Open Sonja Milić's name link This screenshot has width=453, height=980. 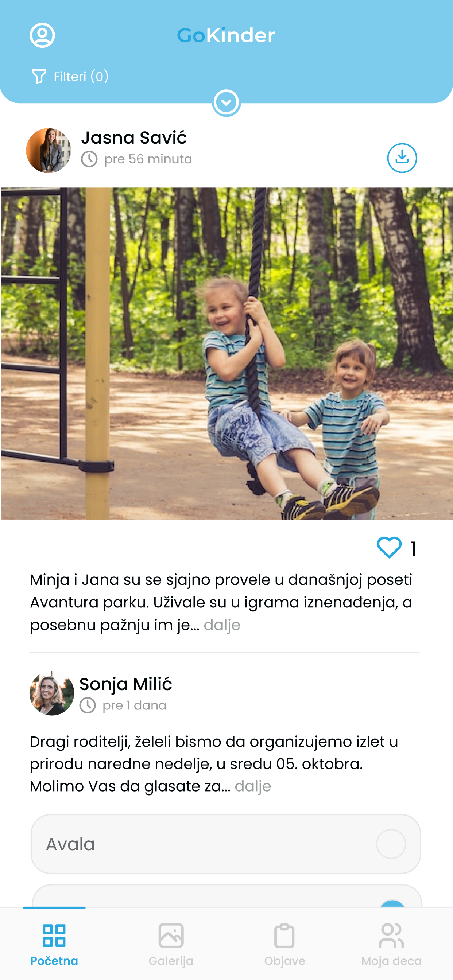(125, 684)
